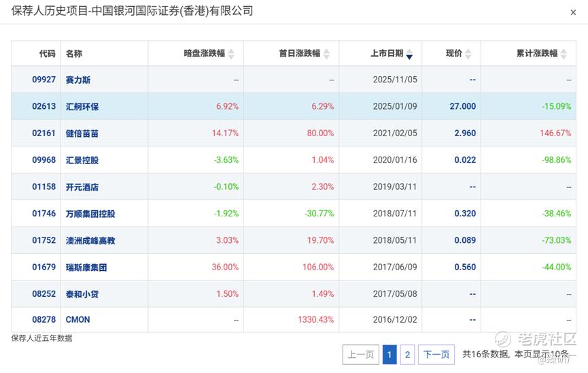Open 健倍苗苗 stock name link
This screenshot has height=373, width=588.
point(82,133)
